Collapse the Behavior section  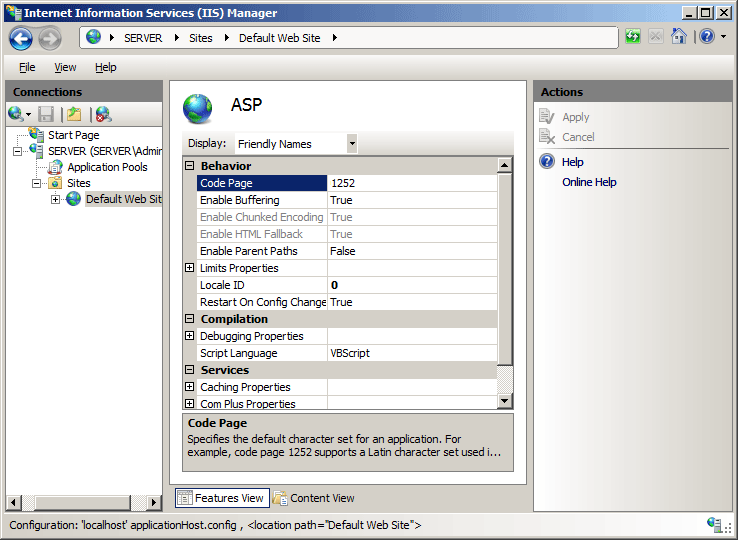tap(189, 166)
